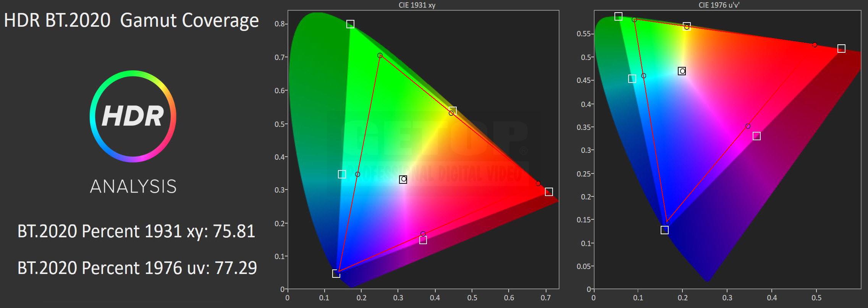Pick green target square in CIE 1931 chart
Screen dimensions: 868x308
350,24
